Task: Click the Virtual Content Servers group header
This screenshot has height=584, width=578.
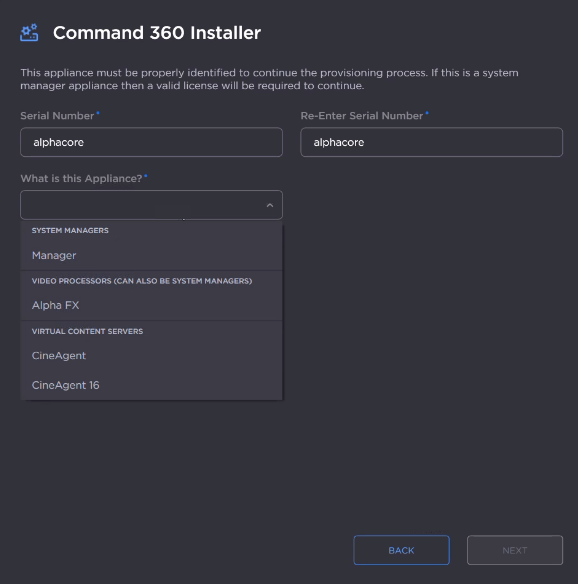Action: pyautogui.click(x=87, y=331)
